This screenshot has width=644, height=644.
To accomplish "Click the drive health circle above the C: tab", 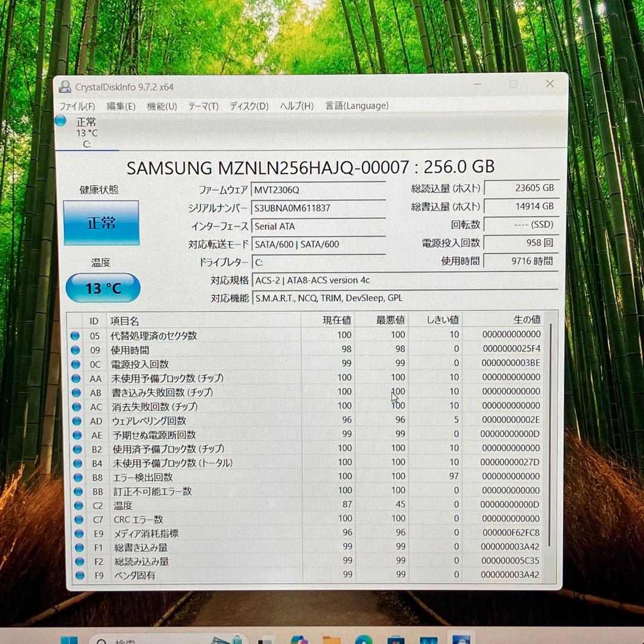I will tap(60, 120).
